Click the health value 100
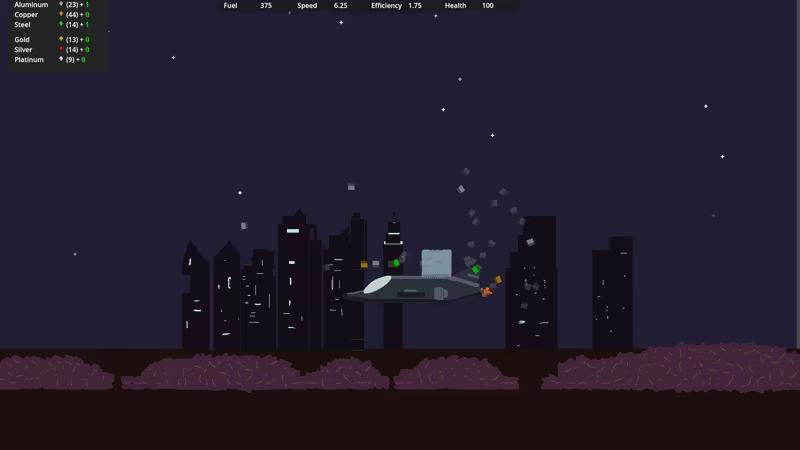The height and width of the screenshot is (450, 800). point(488,6)
